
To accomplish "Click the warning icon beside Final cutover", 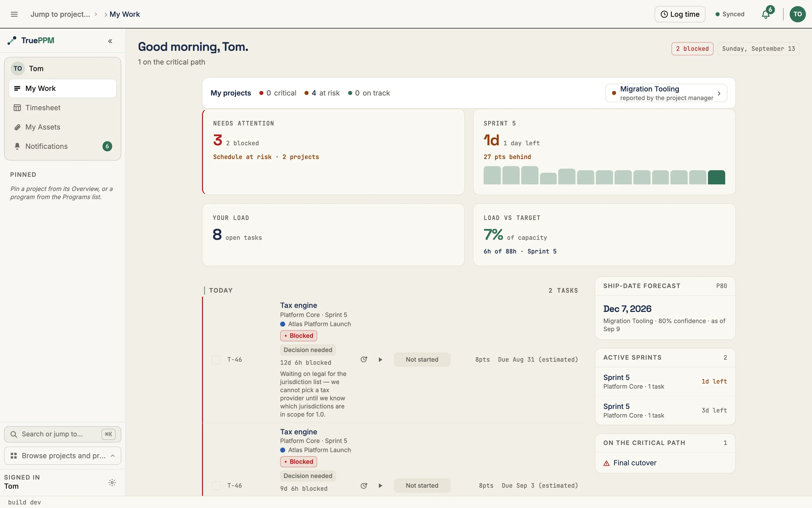I will 606,463.
